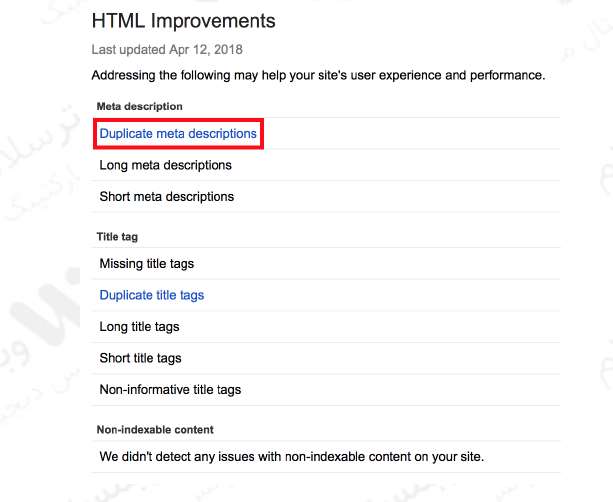Click the Long title tags entry
613x502 pixels.
pyautogui.click(x=141, y=327)
